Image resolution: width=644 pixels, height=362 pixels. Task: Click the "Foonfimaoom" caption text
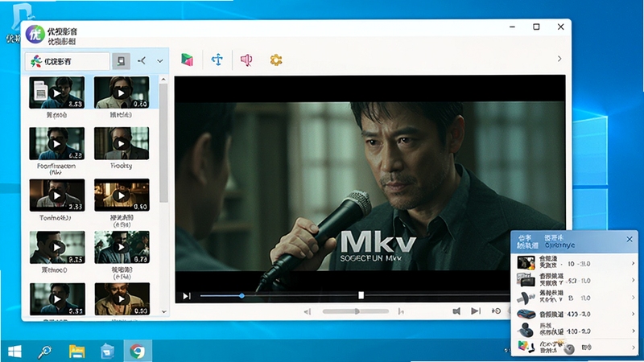56,167
